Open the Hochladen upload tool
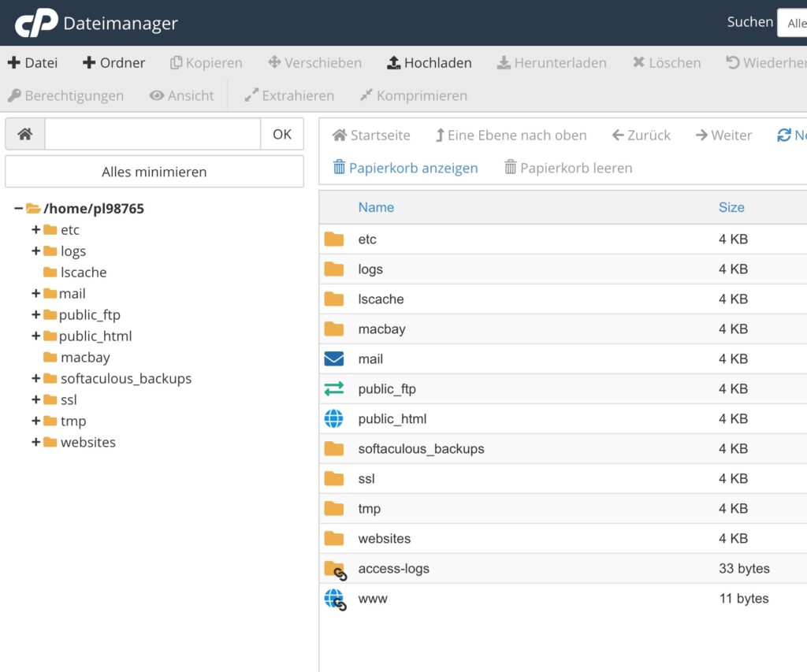 430,63
